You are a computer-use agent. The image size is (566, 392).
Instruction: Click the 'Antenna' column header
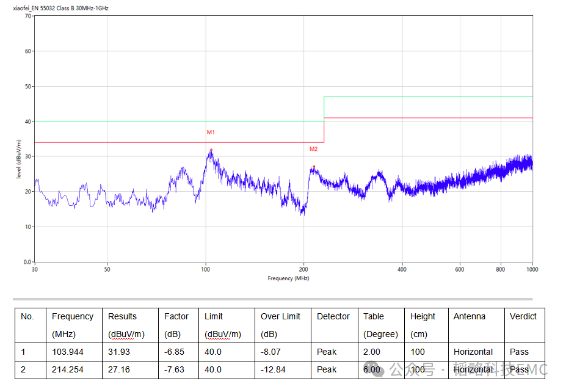(x=470, y=316)
